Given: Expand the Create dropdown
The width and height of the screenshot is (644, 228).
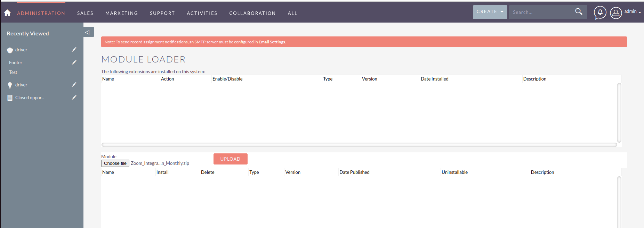Looking at the screenshot, I should [490, 12].
